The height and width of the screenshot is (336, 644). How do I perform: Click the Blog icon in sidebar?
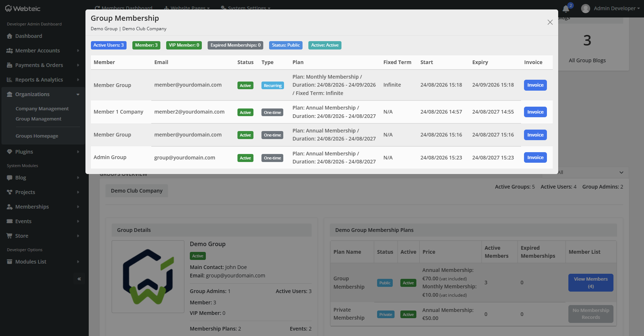[x=9, y=178]
